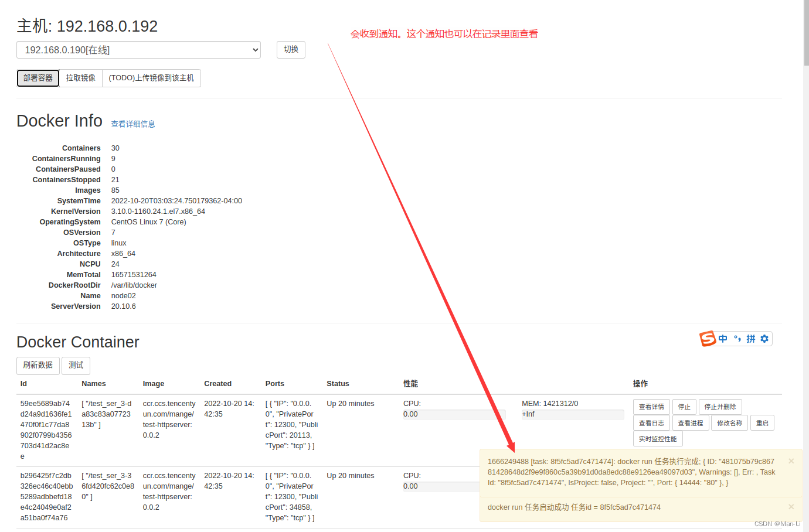
Task: Click '停止' for container 59ee5689ab74
Action: click(684, 407)
